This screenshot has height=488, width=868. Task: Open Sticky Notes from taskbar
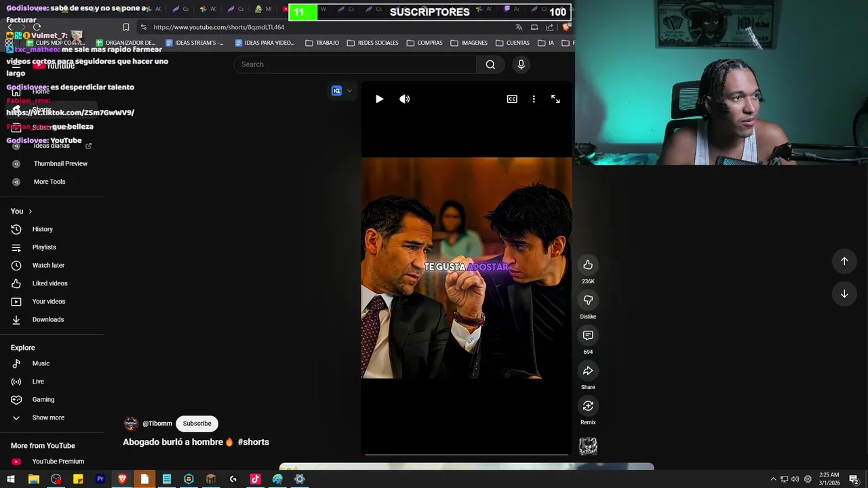[x=78, y=479]
